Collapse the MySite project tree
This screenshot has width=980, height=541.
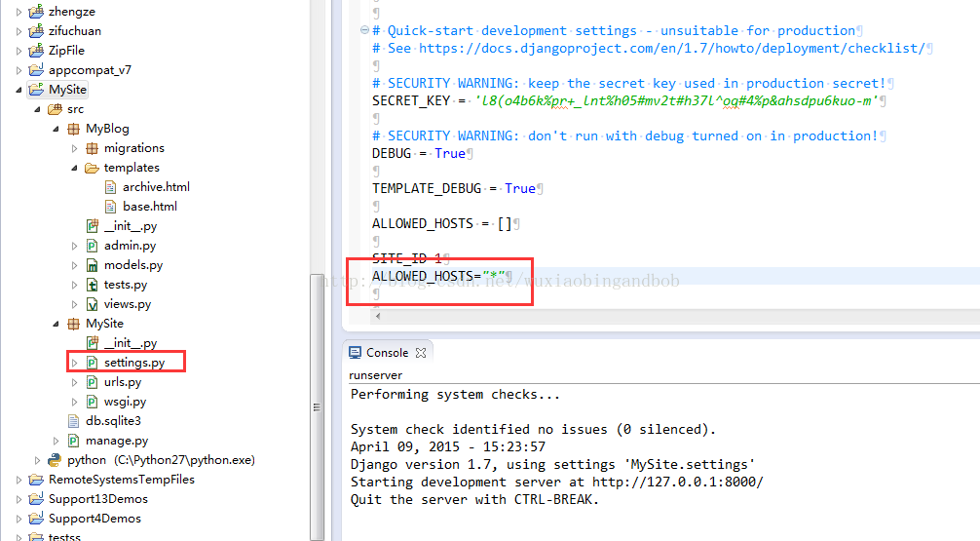pyautogui.click(x=19, y=90)
